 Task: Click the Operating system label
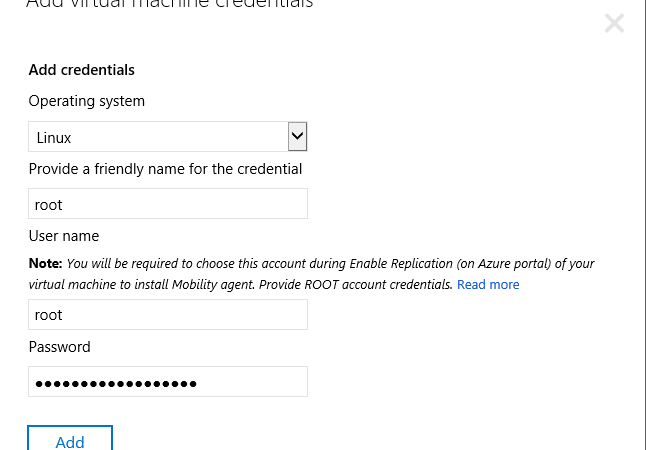coord(87,101)
